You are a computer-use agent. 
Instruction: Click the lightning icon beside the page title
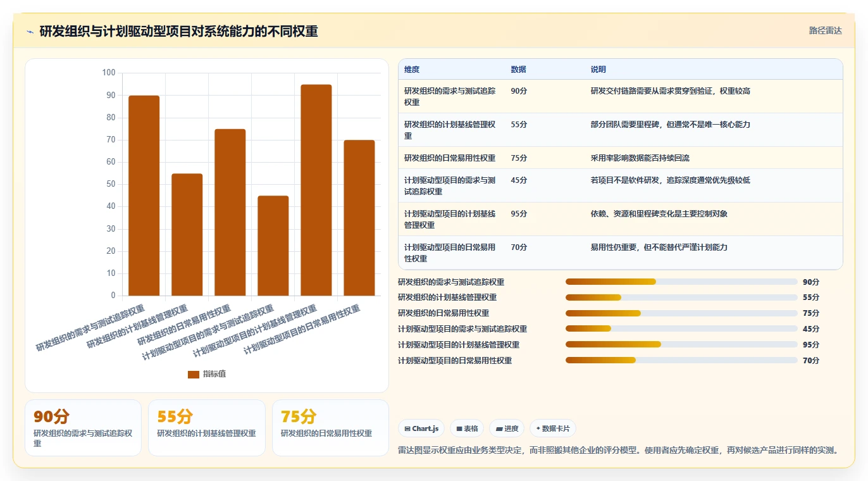coord(30,32)
